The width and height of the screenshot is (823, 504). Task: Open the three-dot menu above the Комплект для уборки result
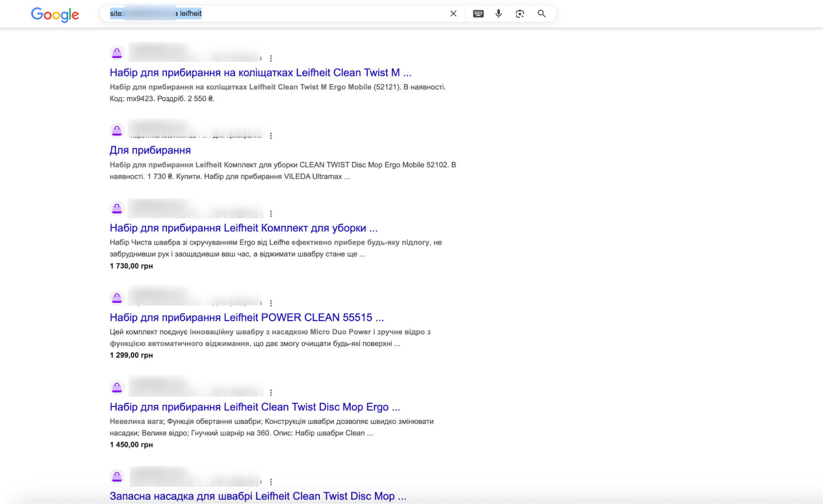[271, 214]
